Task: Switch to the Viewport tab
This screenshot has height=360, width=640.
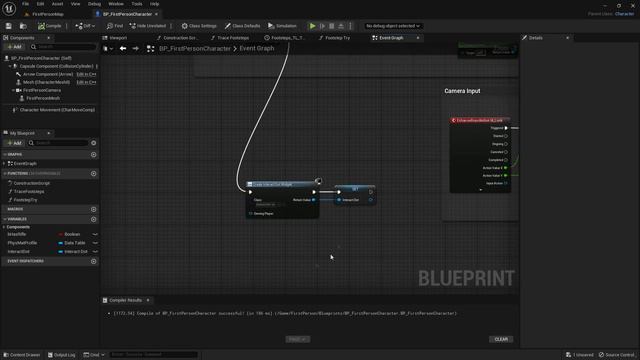Action: coord(116,38)
